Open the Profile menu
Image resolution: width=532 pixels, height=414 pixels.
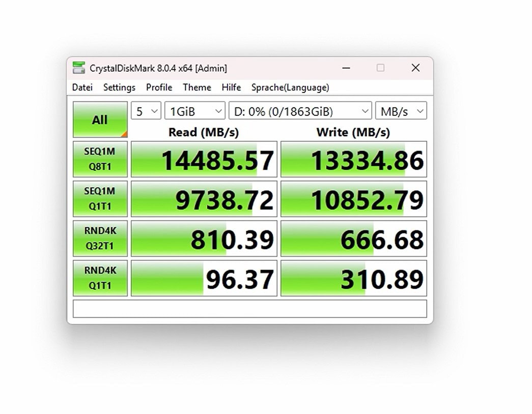[159, 87]
